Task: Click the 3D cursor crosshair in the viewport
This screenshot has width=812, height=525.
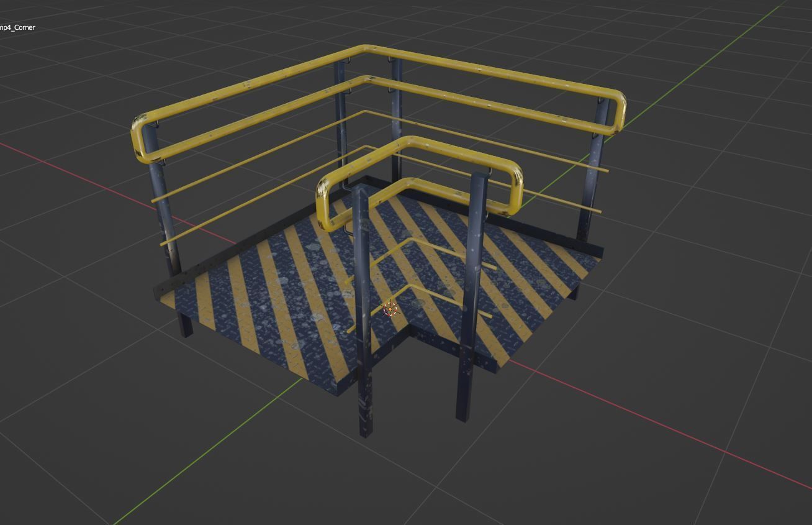Action: 390,308
